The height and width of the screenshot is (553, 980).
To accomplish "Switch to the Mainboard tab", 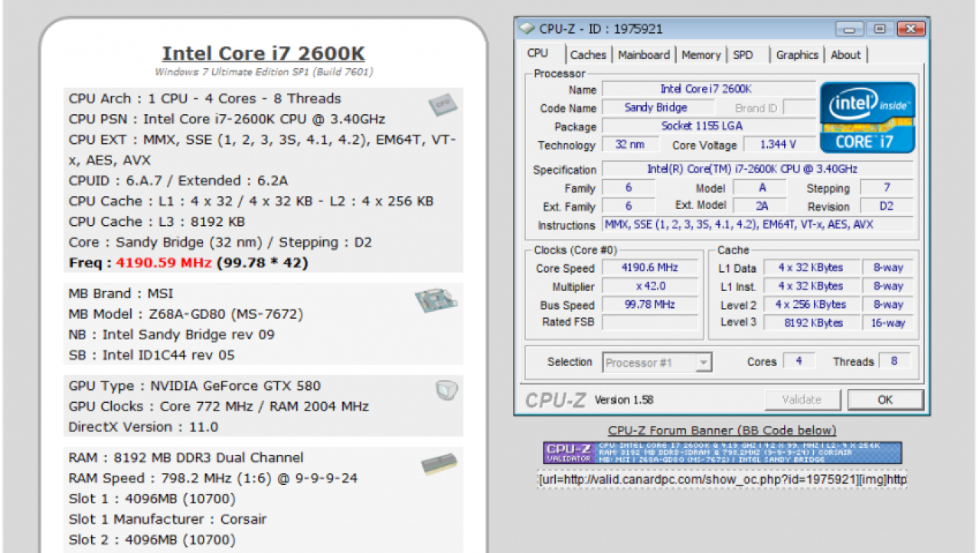I will click(x=644, y=55).
